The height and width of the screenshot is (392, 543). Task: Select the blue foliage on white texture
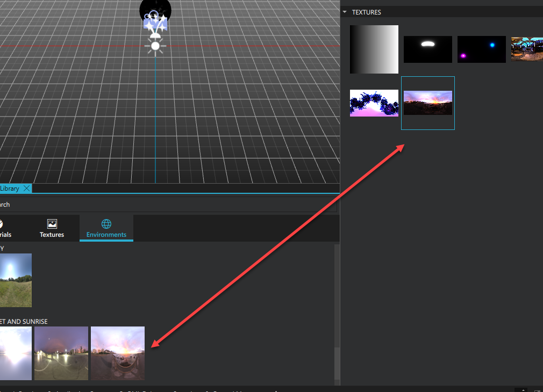[x=374, y=103]
